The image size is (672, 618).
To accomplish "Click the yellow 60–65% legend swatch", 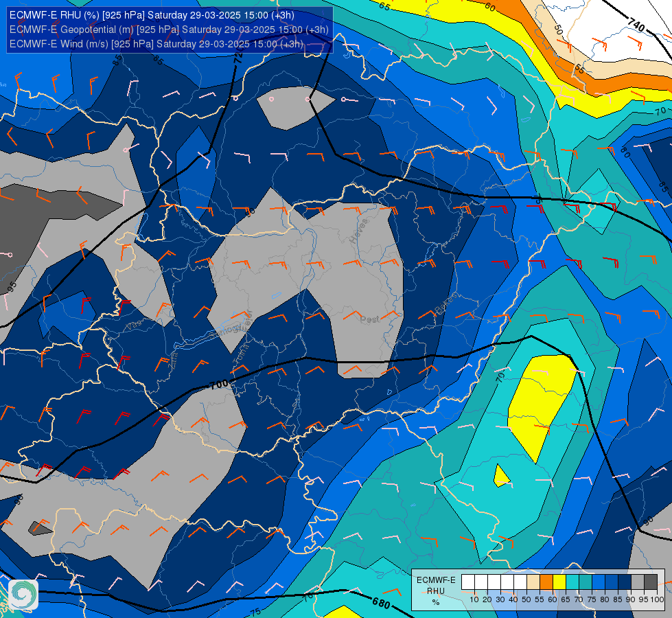I will (559, 582).
